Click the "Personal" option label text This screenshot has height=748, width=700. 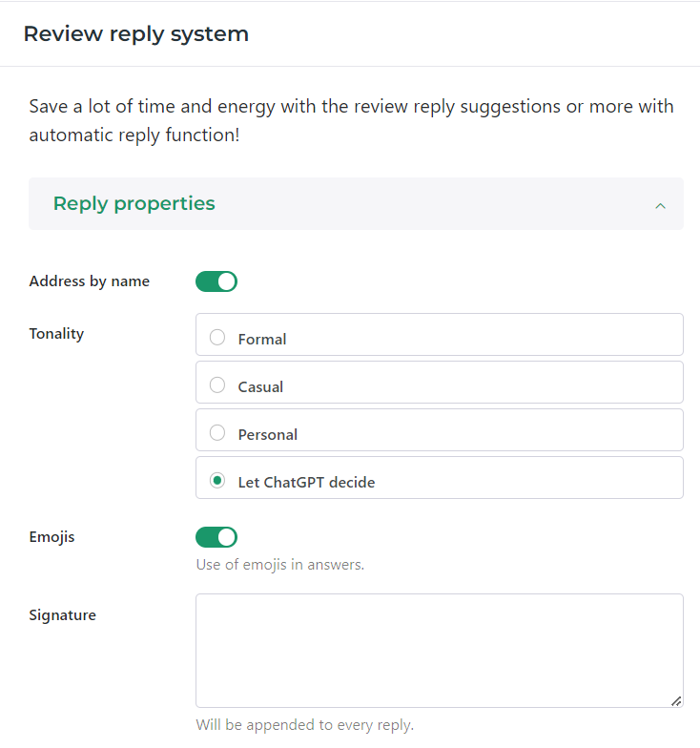[267, 435]
